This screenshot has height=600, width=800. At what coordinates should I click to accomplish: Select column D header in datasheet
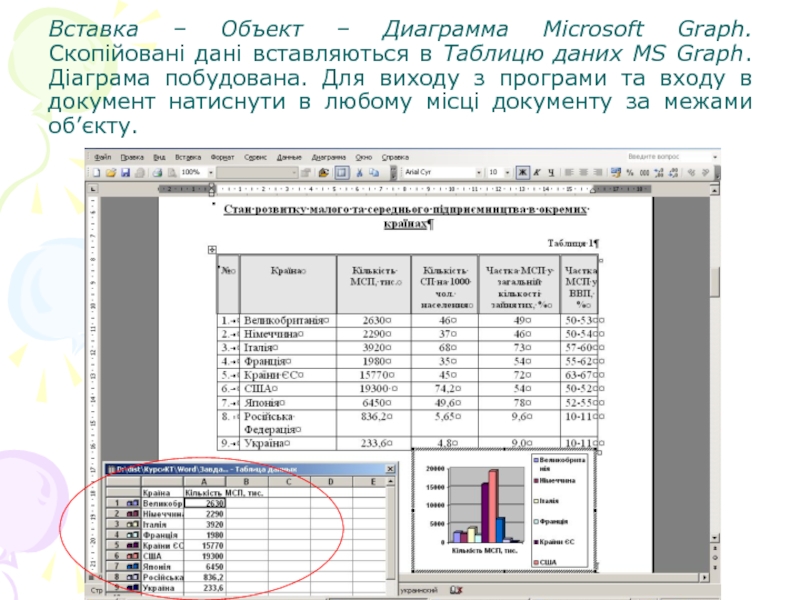tap(331, 482)
